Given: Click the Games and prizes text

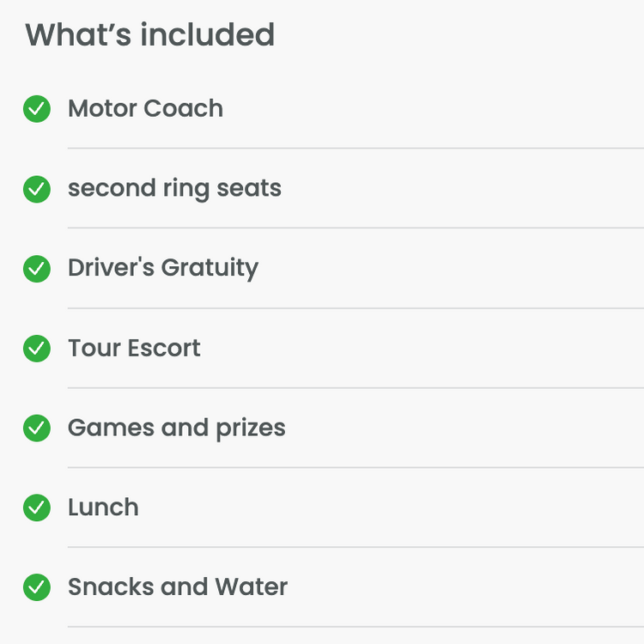Looking at the screenshot, I should click(x=177, y=428).
